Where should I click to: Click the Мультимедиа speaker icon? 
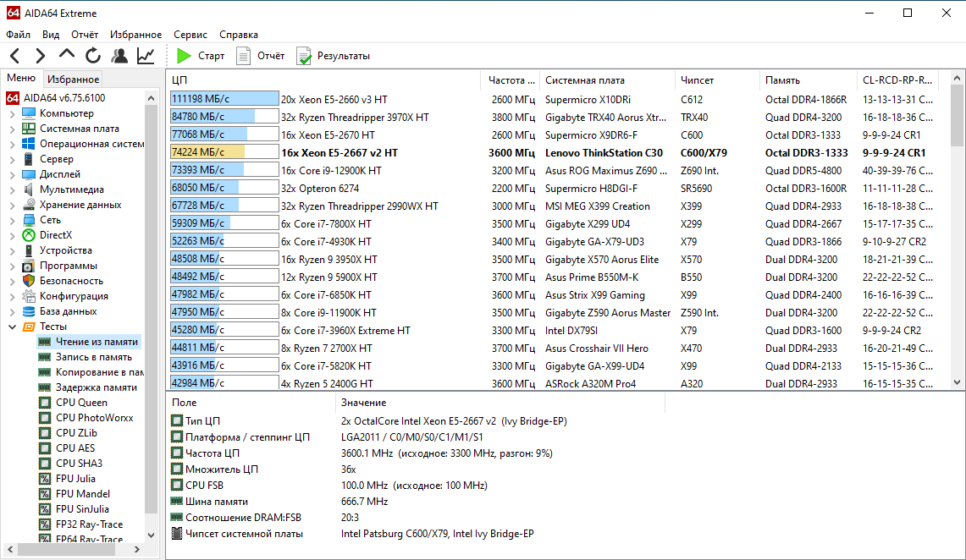(29, 189)
